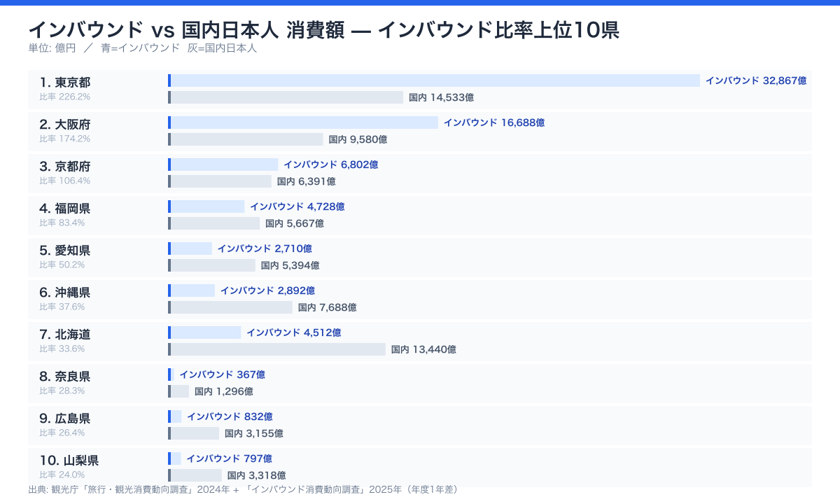Click the value label 国内 5,394億
The image size is (840, 504).
click(290, 265)
